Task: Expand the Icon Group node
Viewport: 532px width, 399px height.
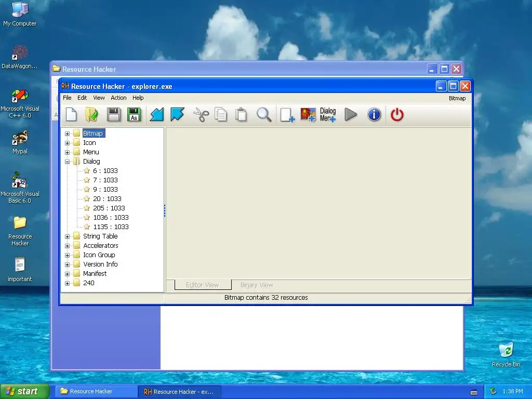Action: point(67,255)
